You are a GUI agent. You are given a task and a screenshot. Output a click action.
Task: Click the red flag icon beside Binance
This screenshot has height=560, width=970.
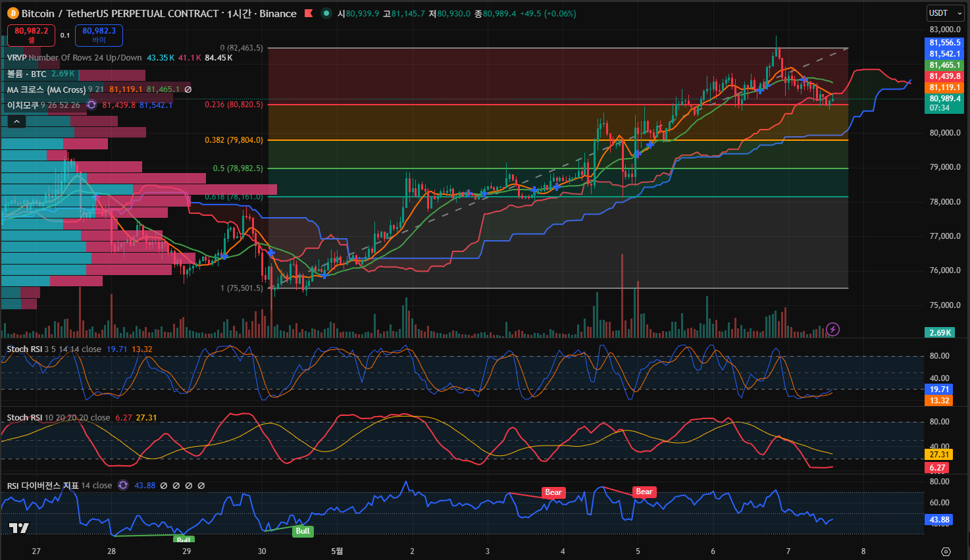pyautogui.click(x=309, y=13)
